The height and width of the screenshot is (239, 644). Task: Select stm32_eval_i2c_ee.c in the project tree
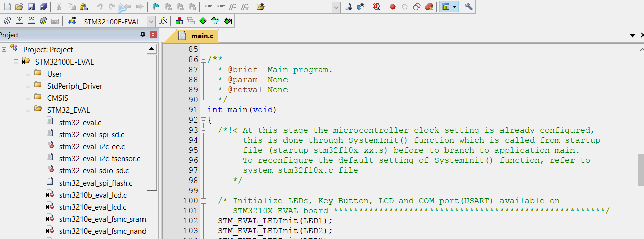pos(91,146)
